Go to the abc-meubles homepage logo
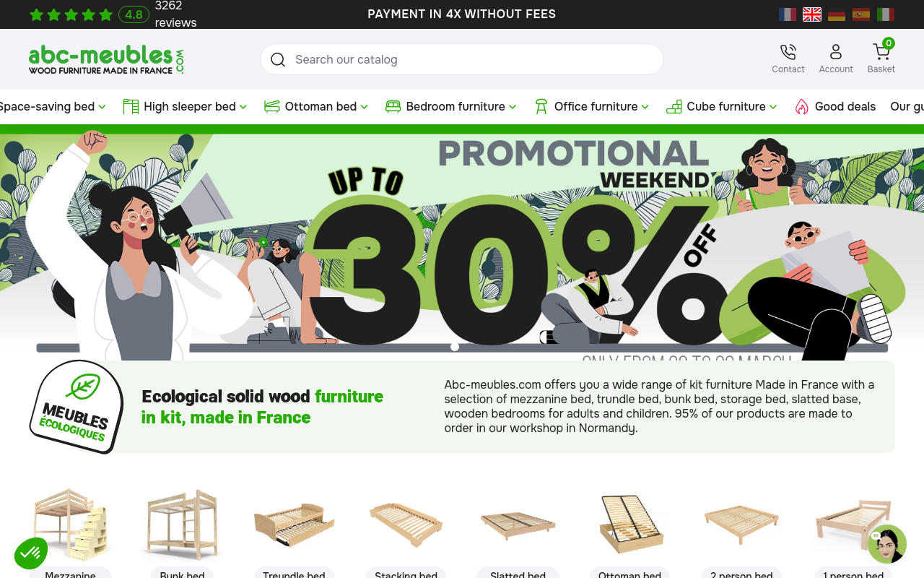The height and width of the screenshot is (578, 924). click(x=106, y=59)
